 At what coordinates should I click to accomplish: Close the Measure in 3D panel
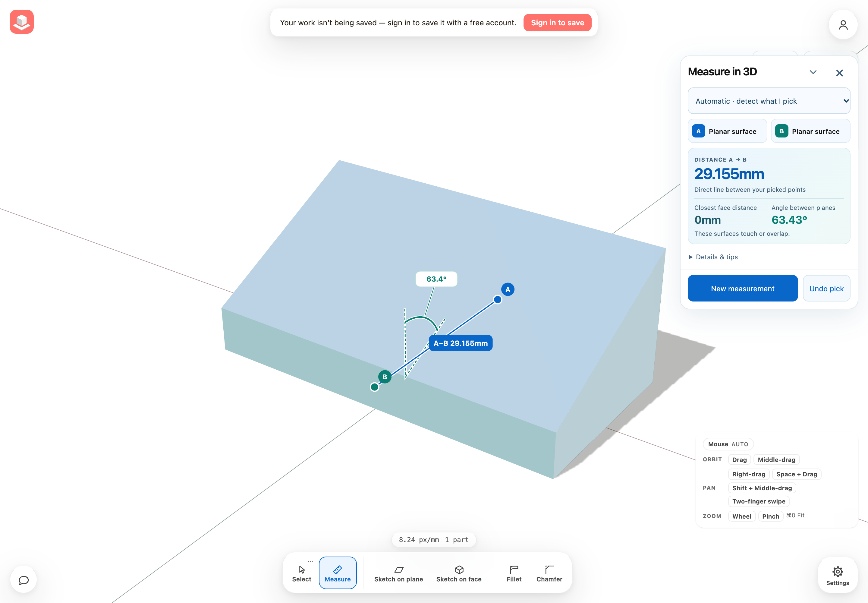[839, 73]
